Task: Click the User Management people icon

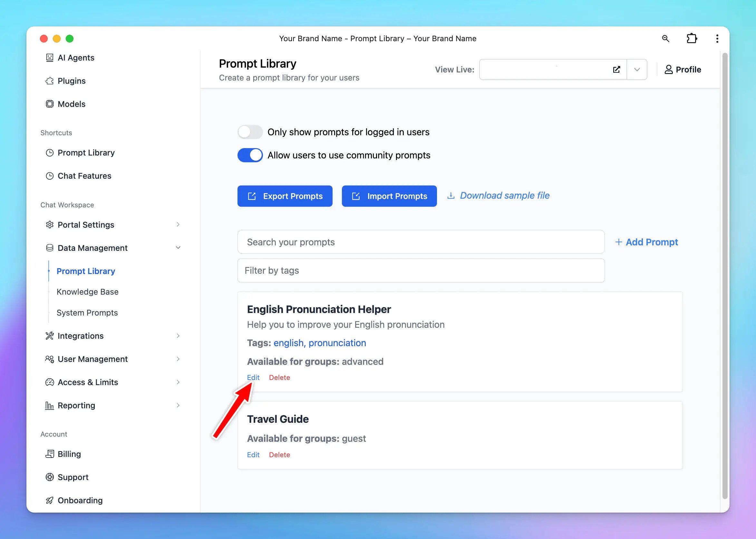Action: [x=50, y=359]
